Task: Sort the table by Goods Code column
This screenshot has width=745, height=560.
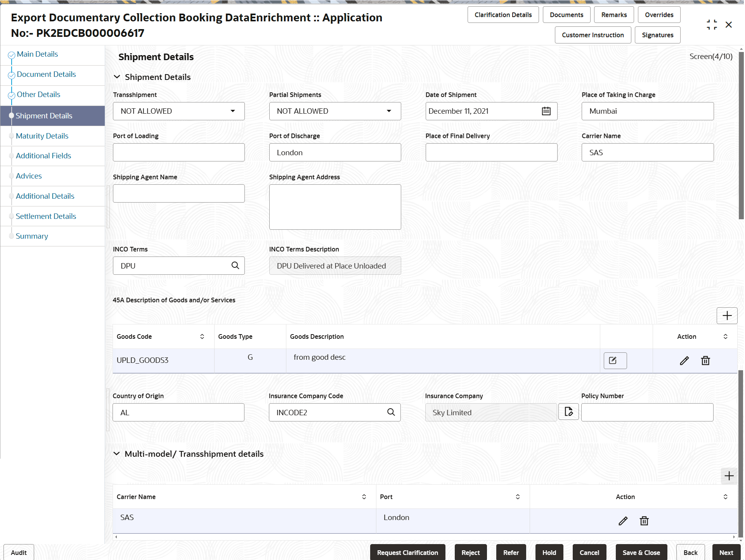Action: [202, 336]
